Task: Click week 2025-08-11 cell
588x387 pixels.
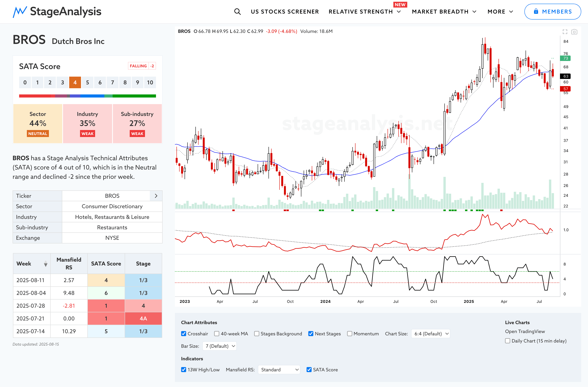Action: click(x=32, y=280)
